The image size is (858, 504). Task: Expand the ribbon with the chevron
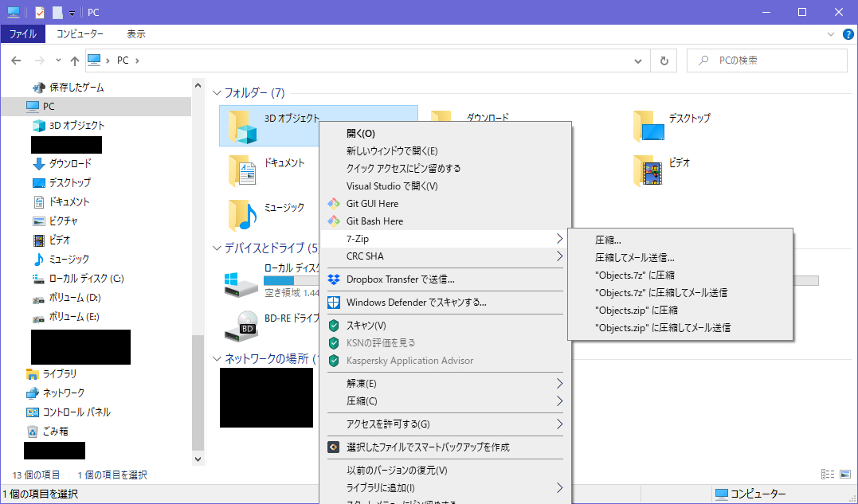click(x=831, y=34)
